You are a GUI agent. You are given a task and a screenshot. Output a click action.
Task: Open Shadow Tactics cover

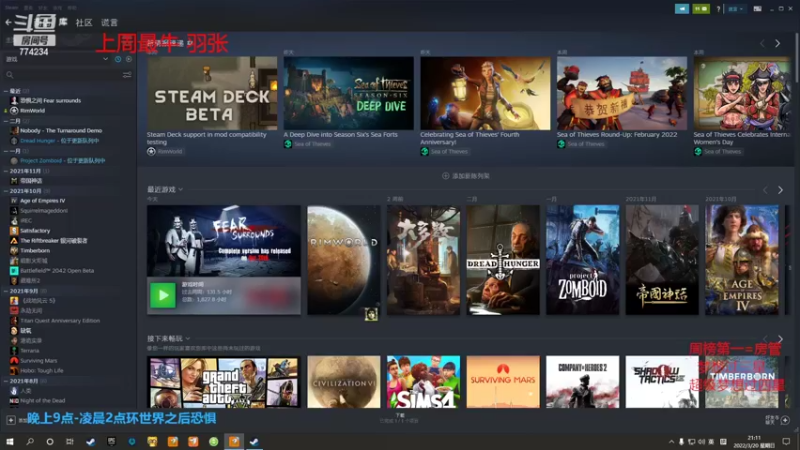tap(662, 382)
